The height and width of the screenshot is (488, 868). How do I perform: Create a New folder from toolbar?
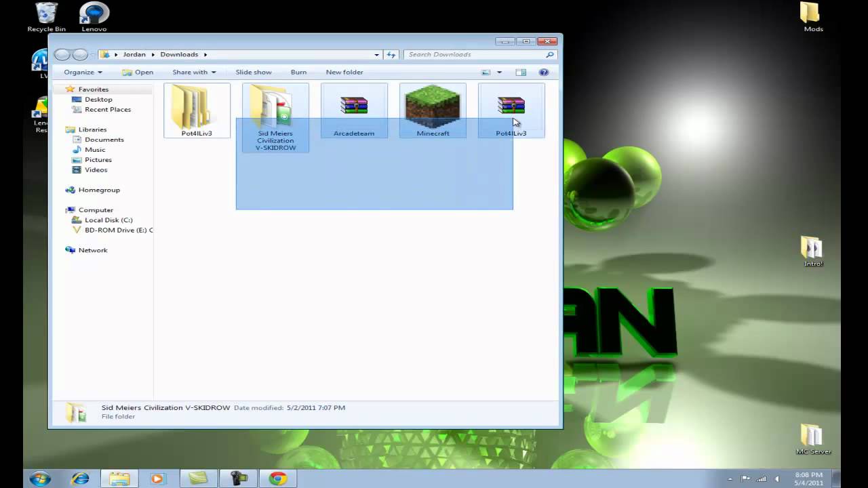pyautogui.click(x=344, y=72)
